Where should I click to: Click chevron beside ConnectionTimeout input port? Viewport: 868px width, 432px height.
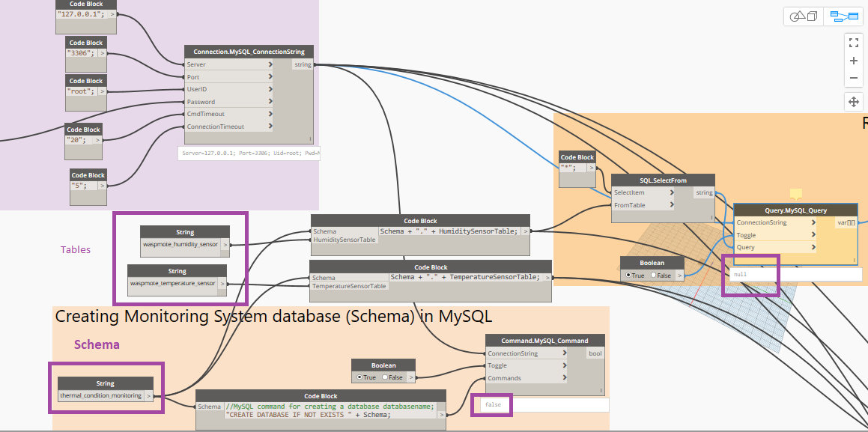click(x=270, y=127)
